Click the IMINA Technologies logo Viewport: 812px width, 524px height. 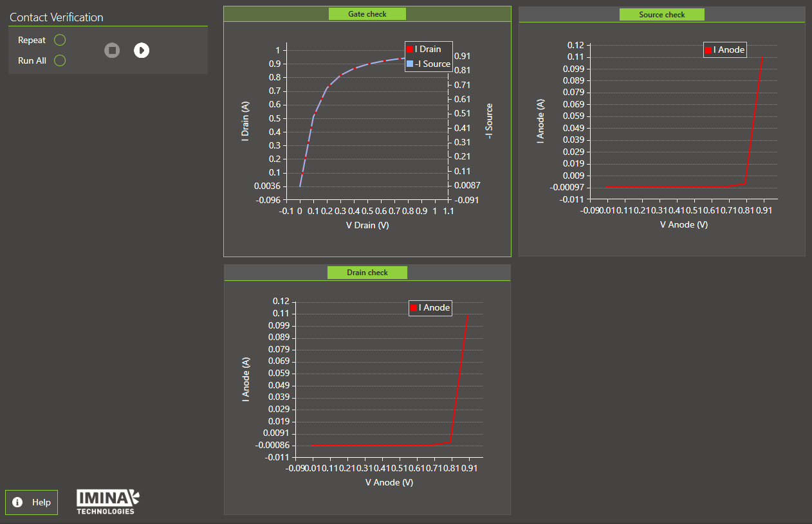point(107,501)
